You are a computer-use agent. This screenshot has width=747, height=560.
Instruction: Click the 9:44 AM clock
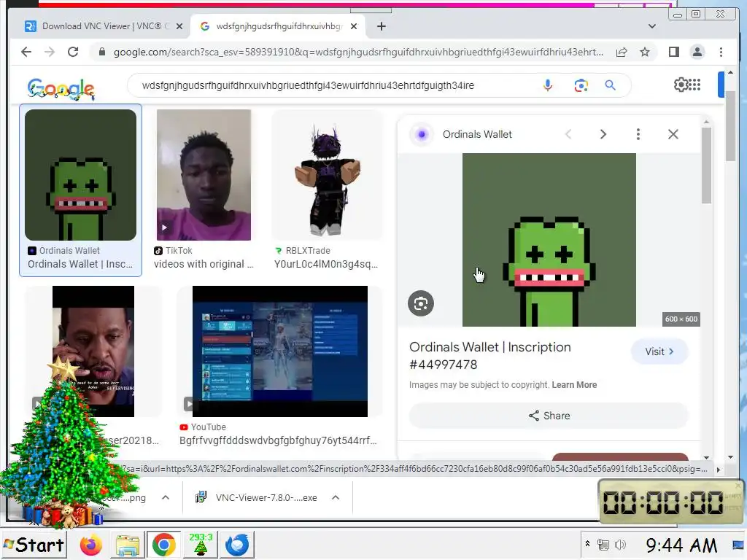pyautogui.click(x=681, y=545)
